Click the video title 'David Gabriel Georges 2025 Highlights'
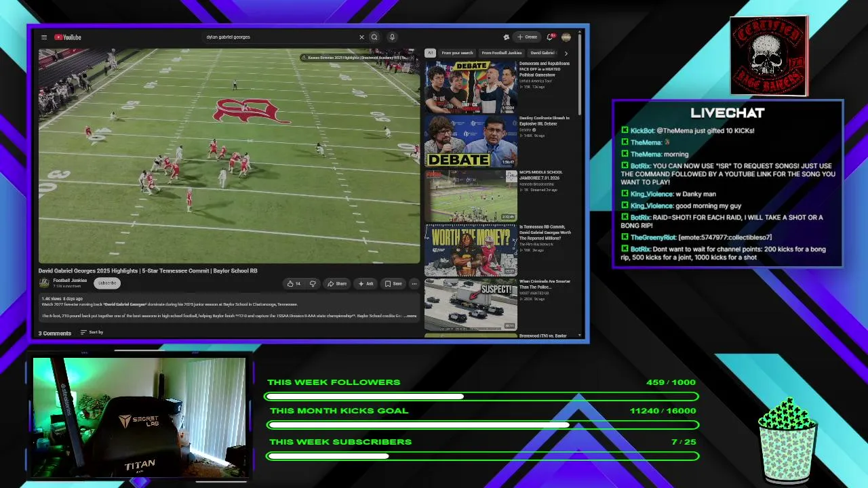This screenshot has width=868, height=488. [x=148, y=271]
